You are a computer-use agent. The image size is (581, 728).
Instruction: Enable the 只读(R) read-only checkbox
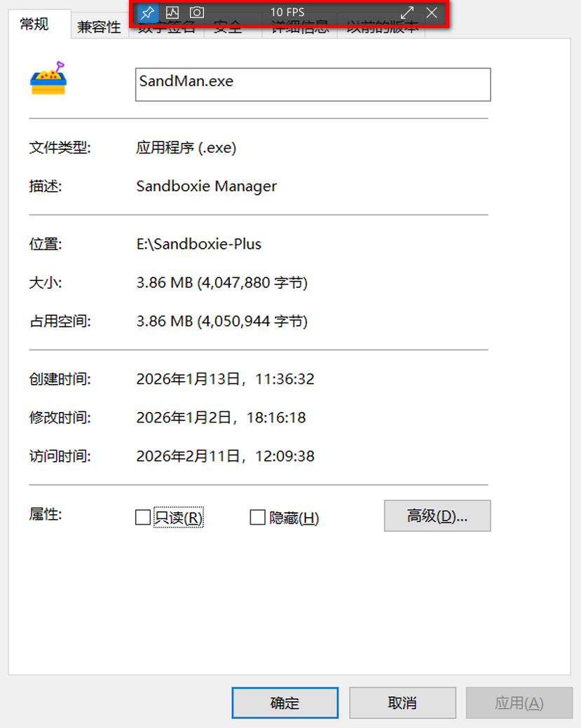pyautogui.click(x=143, y=518)
